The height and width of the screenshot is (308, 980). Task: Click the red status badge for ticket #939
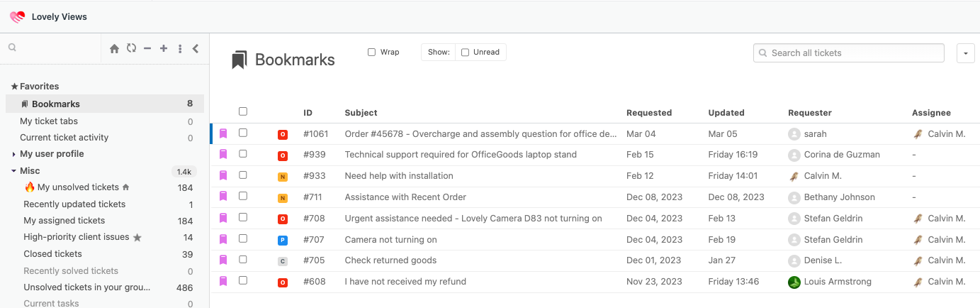click(283, 155)
